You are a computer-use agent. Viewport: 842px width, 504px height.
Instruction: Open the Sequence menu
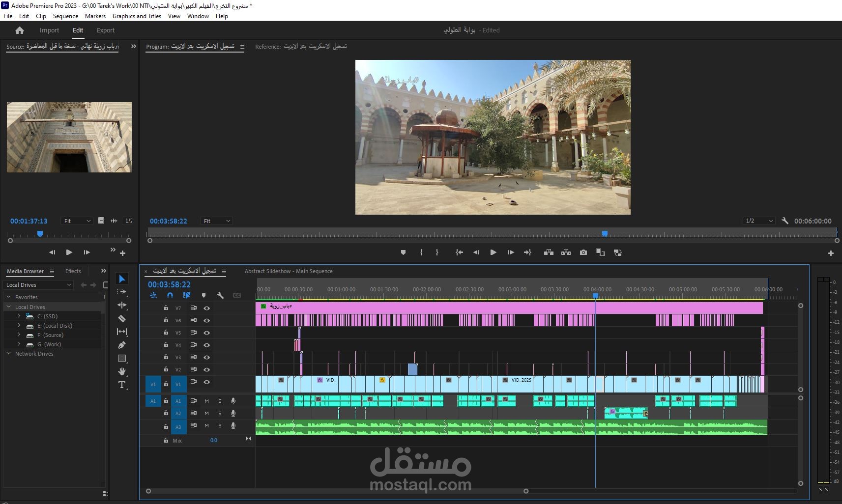65,16
